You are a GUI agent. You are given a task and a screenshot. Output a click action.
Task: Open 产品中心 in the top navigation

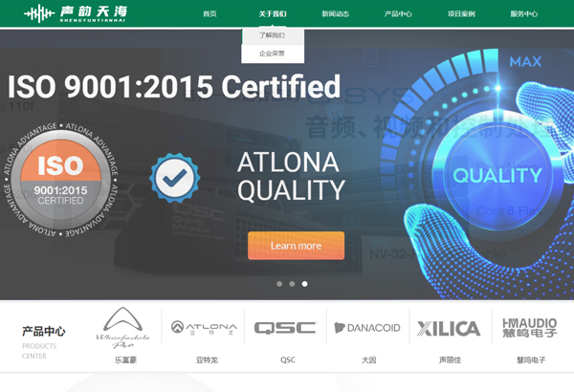(398, 14)
